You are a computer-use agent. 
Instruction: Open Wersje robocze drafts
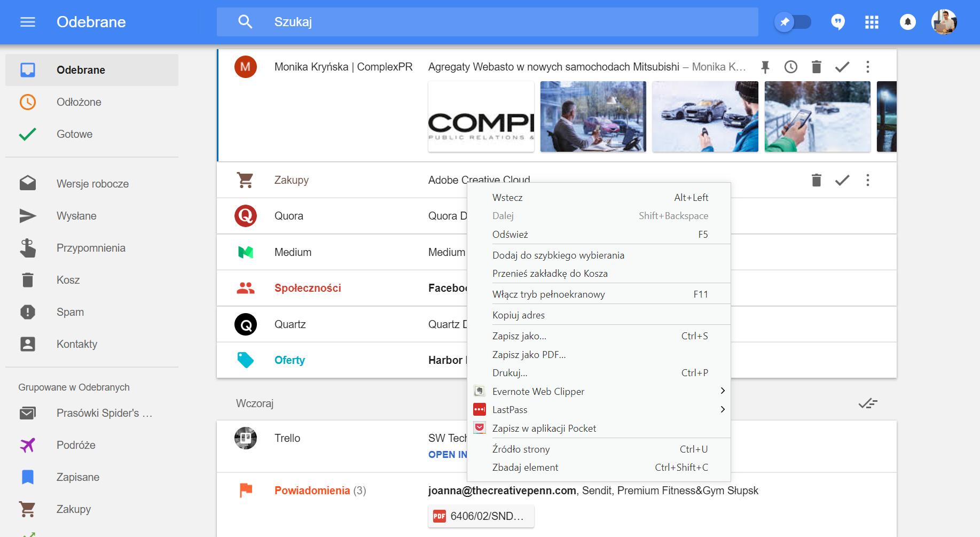point(92,184)
